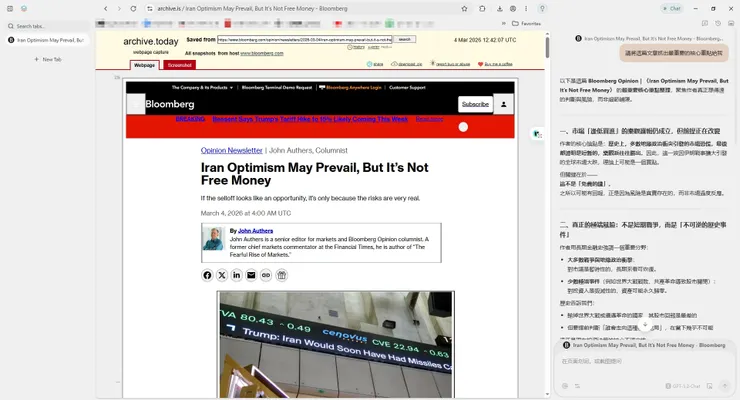
Task: Go back to the previous page
Action: [106, 8]
